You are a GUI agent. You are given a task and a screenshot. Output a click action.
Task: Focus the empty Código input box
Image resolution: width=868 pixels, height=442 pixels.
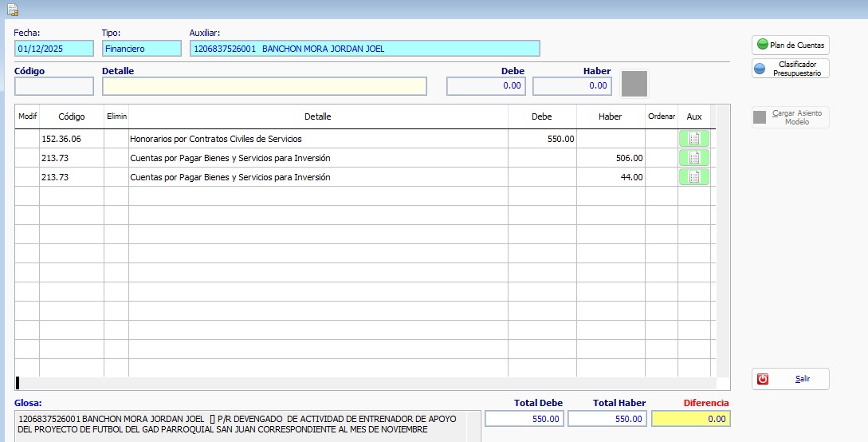pos(54,86)
